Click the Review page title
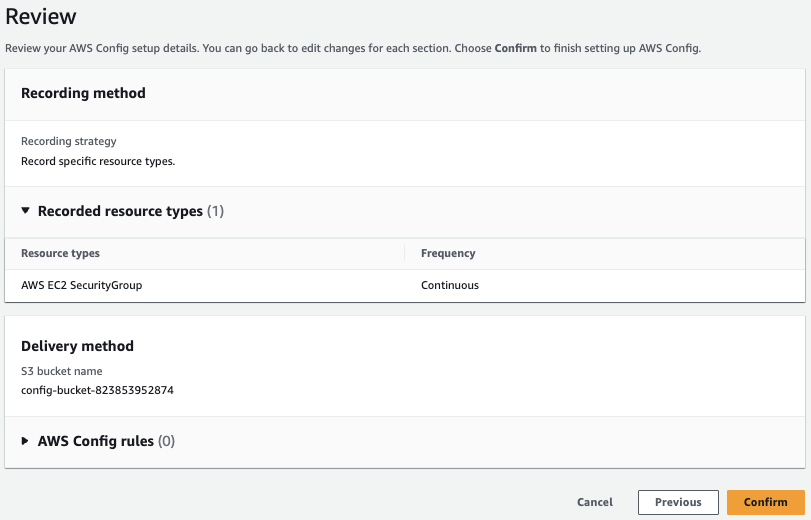 point(41,17)
